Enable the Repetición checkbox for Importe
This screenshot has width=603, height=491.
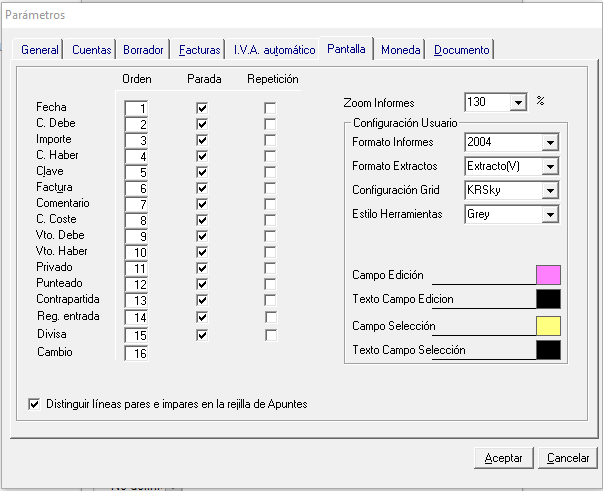pos(270,140)
